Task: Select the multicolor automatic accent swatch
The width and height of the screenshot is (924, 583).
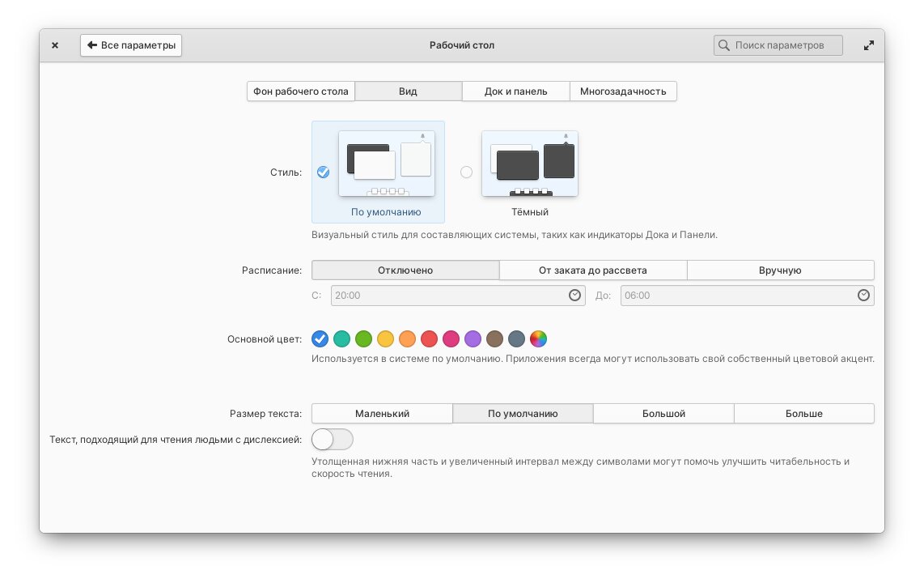Action: pyautogui.click(x=539, y=338)
